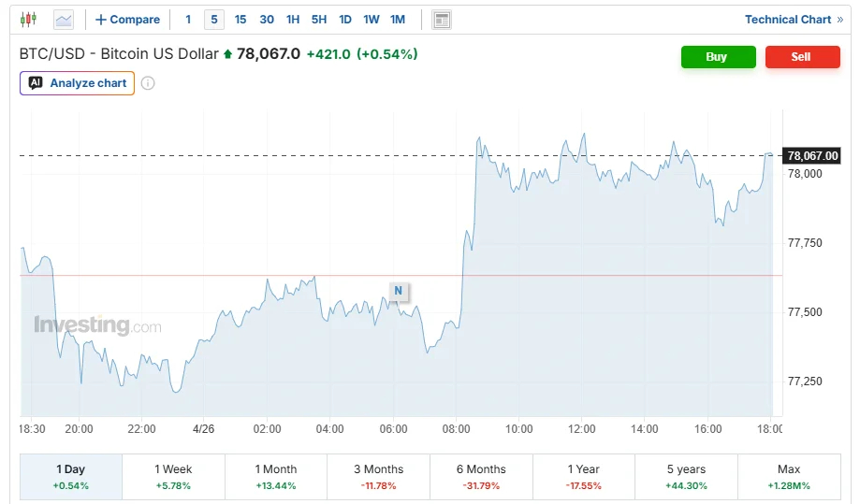Open the info circle beside Analyze chart
860x504 pixels.
pyautogui.click(x=148, y=83)
